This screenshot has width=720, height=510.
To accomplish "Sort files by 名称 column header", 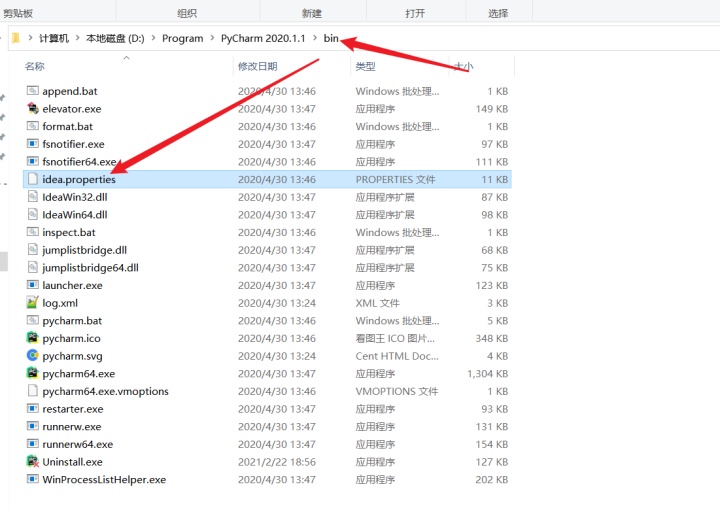I will pos(35,66).
